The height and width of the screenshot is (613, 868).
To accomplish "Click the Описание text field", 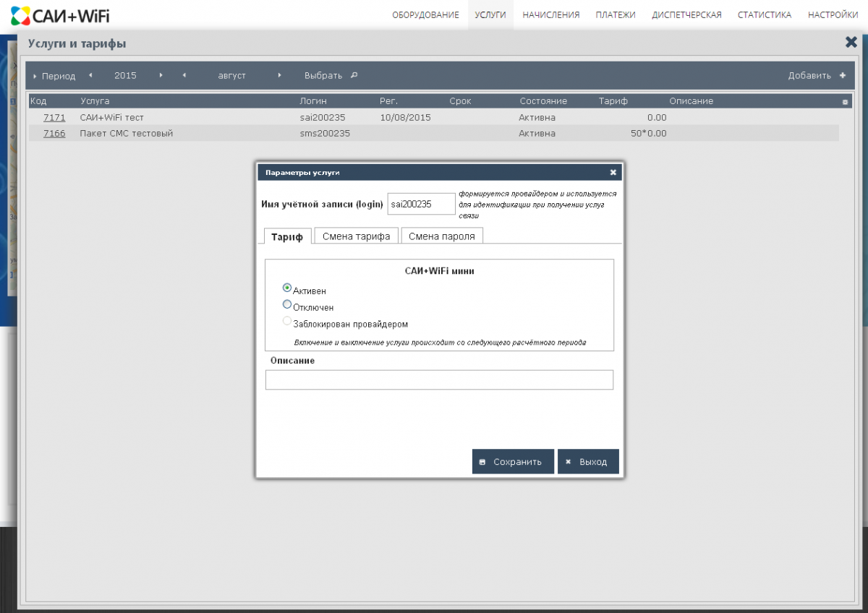I will (x=439, y=380).
